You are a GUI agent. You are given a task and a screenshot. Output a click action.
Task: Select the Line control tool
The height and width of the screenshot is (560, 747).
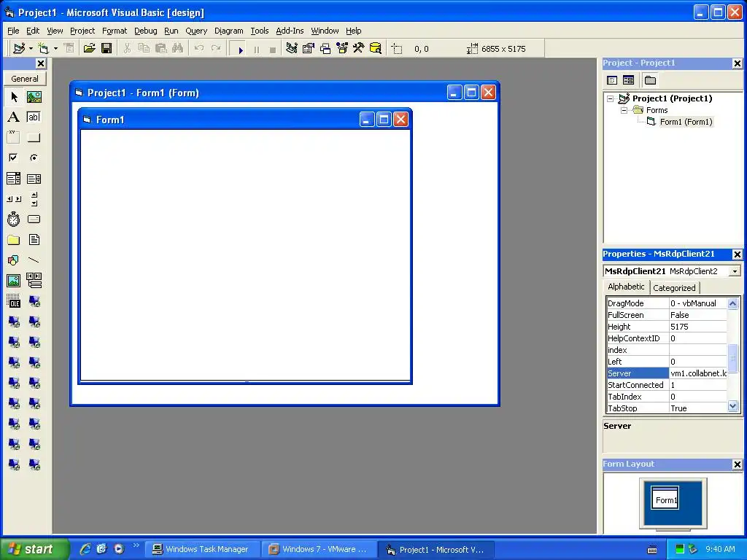coord(34,260)
